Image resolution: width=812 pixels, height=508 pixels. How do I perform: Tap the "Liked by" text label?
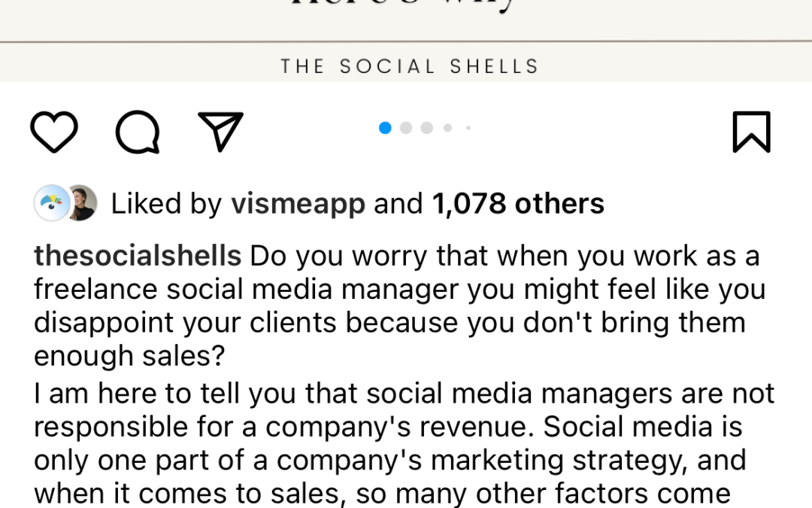click(x=166, y=204)
